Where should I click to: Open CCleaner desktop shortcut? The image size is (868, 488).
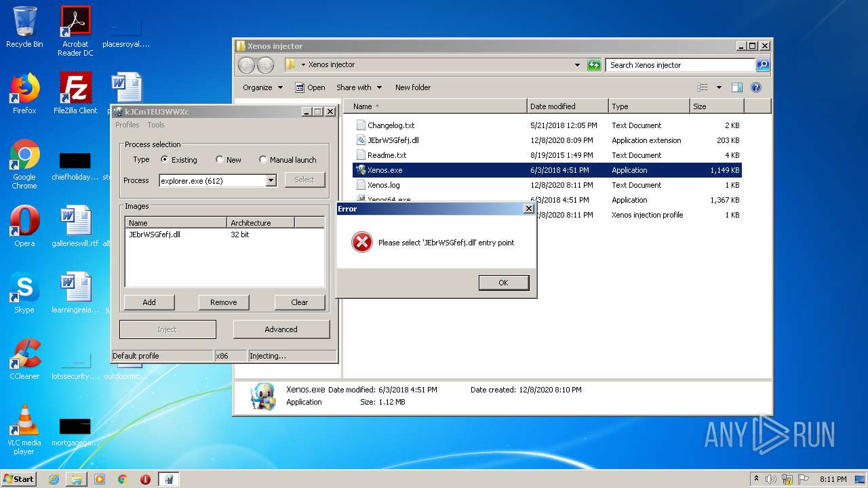click(x=24, y=359)
